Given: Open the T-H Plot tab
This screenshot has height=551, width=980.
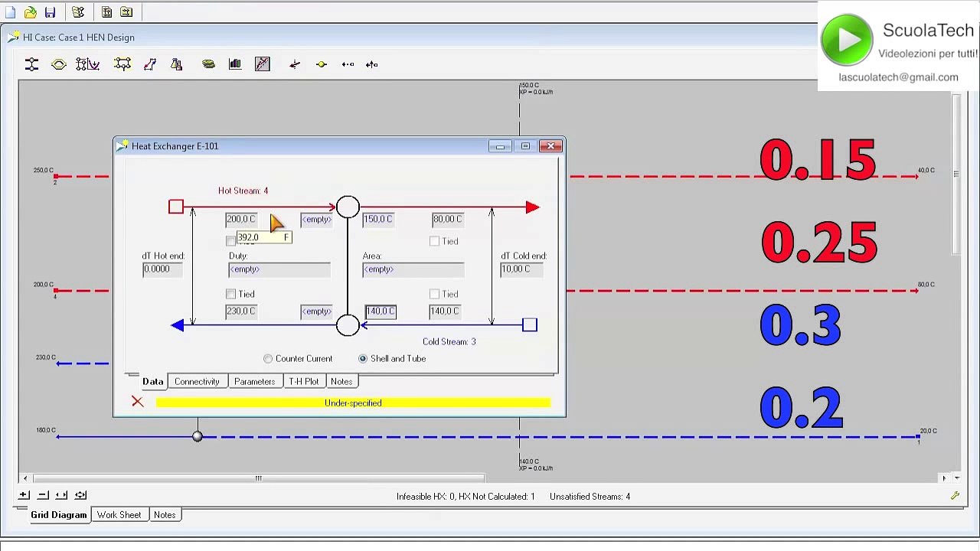Looking at the screenshot, I should click(x=304, y=381).
